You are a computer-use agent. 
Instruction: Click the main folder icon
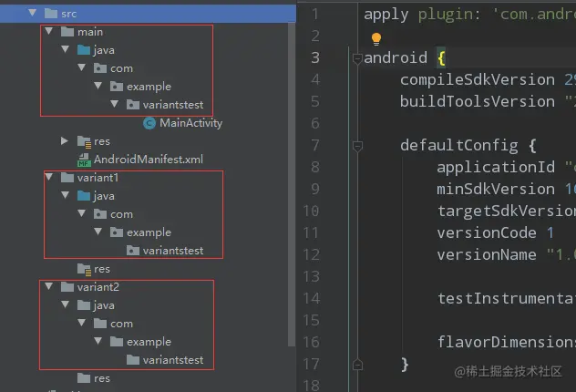[67, 32]
